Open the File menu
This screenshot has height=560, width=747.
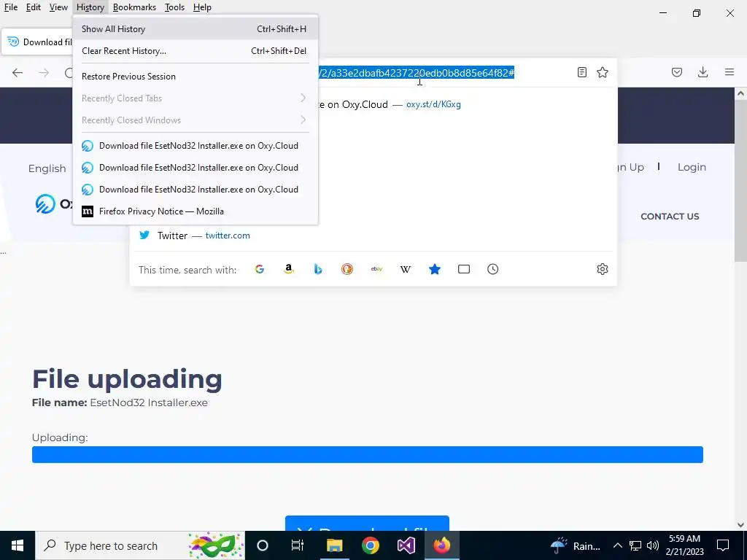click(11, 7)
